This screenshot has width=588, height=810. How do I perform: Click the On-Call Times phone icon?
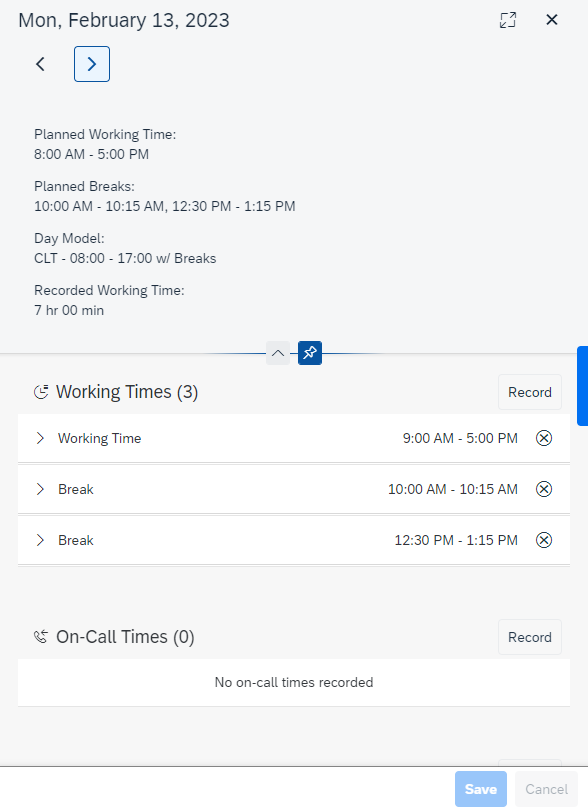(41, 637)
